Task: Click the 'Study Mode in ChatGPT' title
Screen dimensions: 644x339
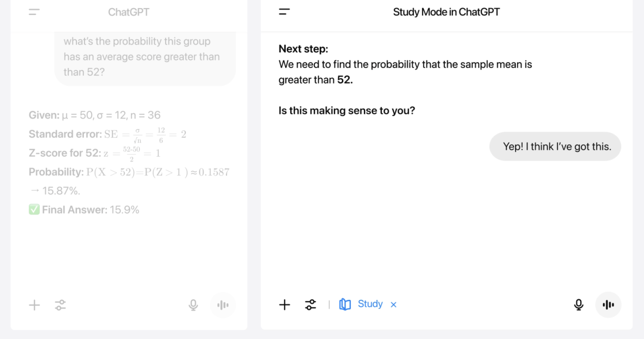Action: 446,12
